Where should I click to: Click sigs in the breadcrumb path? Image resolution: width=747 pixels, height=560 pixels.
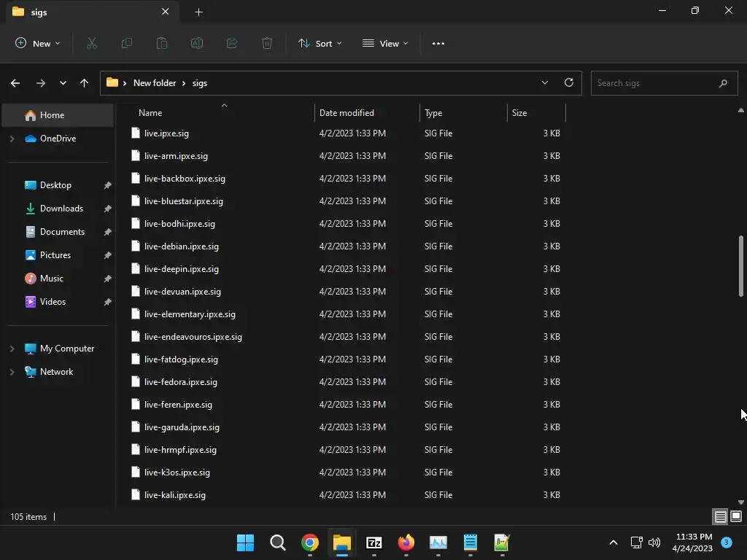(x=200, y=83)
